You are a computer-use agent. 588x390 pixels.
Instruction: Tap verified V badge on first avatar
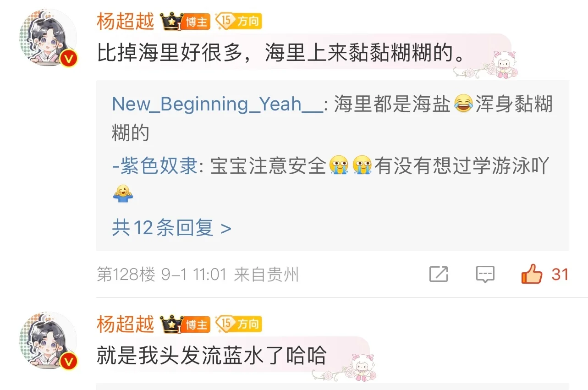point(68,58)
